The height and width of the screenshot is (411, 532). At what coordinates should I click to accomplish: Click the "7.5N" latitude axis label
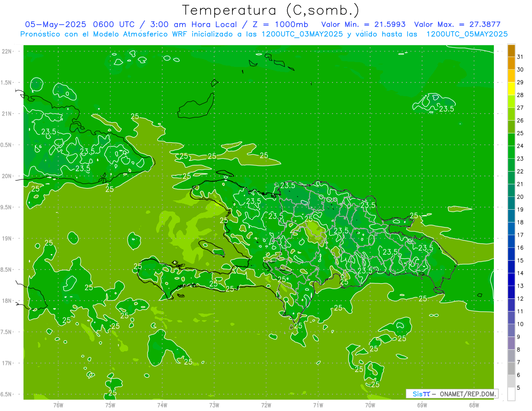6,332
